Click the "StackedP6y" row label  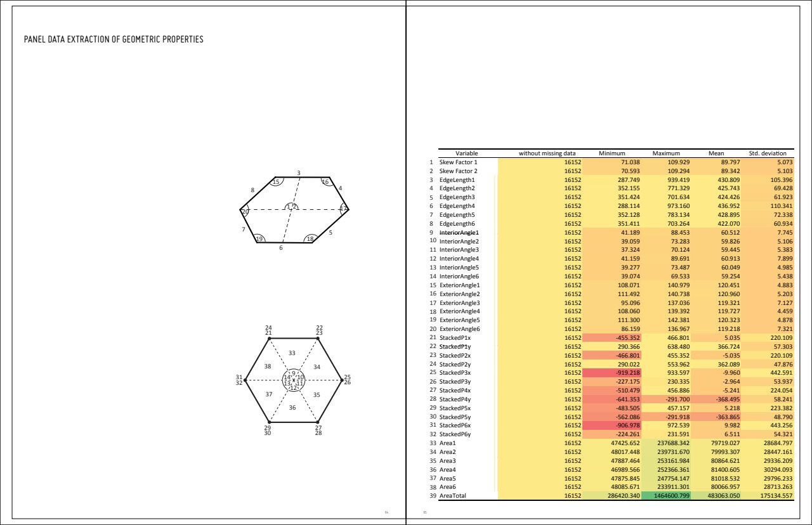pos(455,434)
